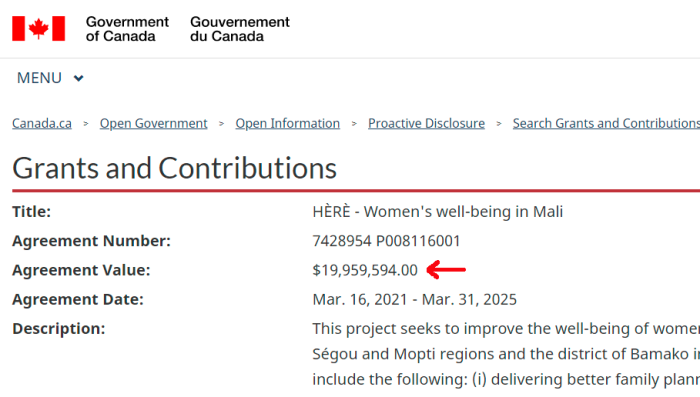Screen dimensions: 700x397
Task: Open the Open Government breadcrumb link
Action: (x=154, y=123)
